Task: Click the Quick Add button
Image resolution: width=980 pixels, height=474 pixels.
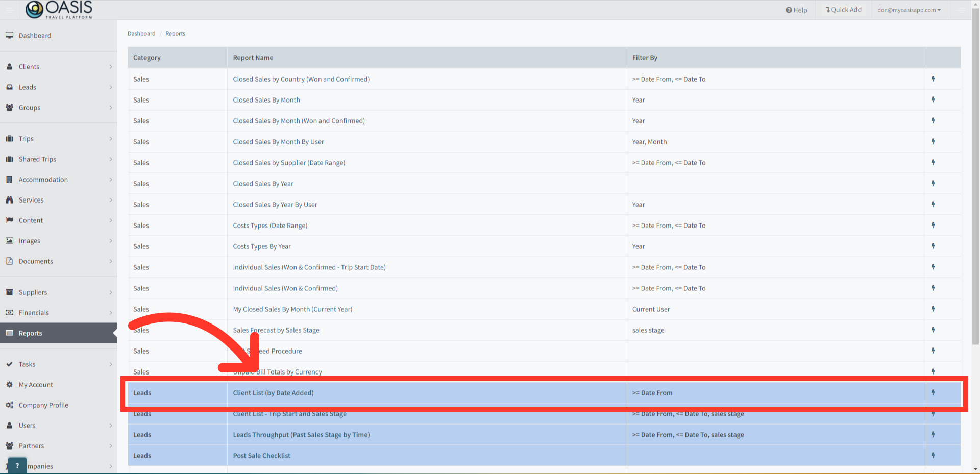Action: tap(843, 9)
